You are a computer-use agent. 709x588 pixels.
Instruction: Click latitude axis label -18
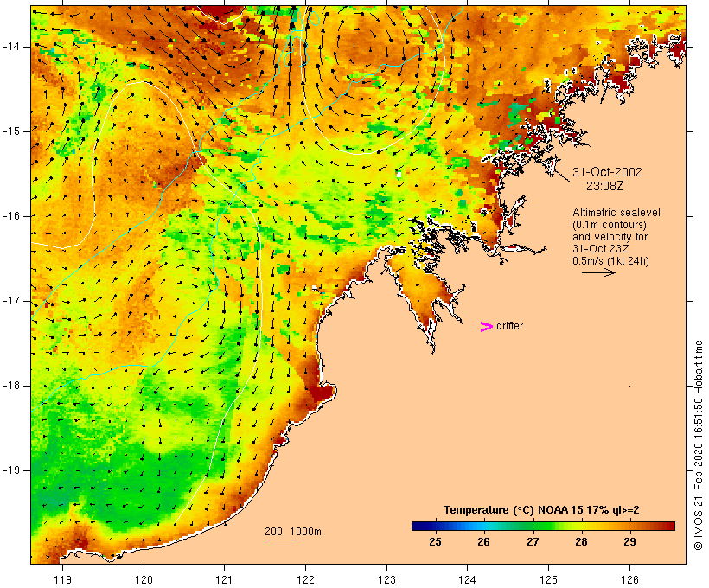click(10, 386)
